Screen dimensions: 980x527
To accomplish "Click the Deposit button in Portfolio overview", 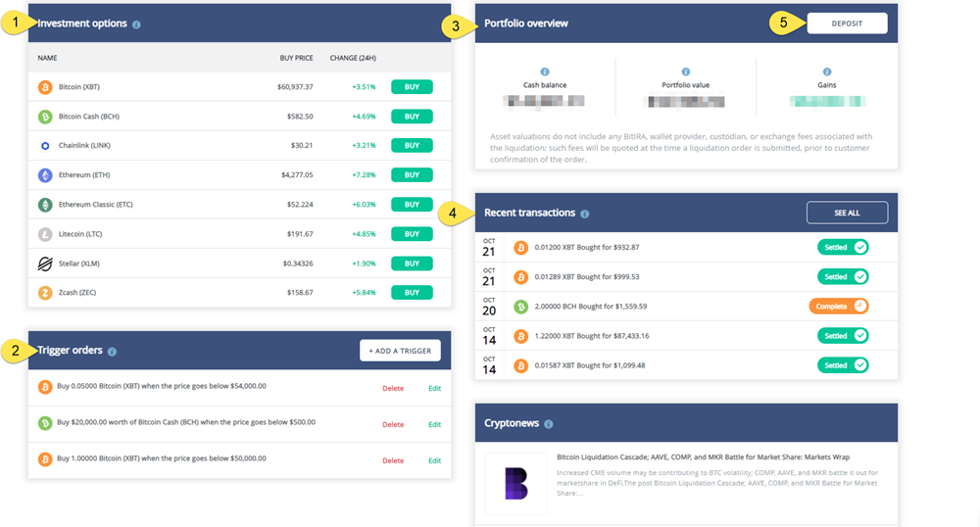I will 847,24.
